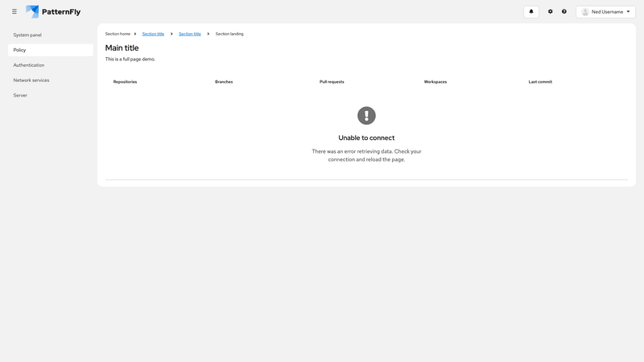Screen dimensions: 644x362
Task: Open Network services in the sidebar
Action: click(31, 80)
